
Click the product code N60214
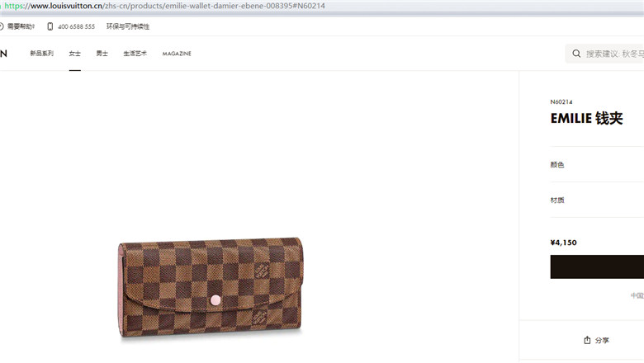[561, 101]
